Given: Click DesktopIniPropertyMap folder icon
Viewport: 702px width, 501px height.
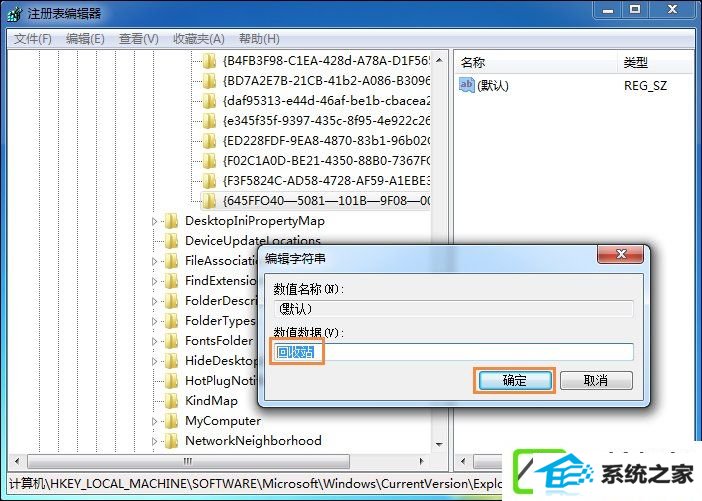Looking at the screenshot, I should pos(171,221).
